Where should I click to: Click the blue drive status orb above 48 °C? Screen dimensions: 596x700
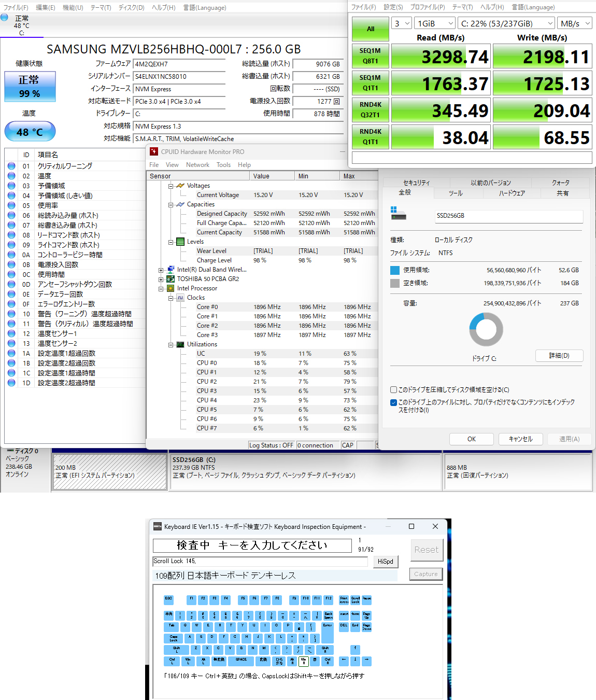point(4,18)
